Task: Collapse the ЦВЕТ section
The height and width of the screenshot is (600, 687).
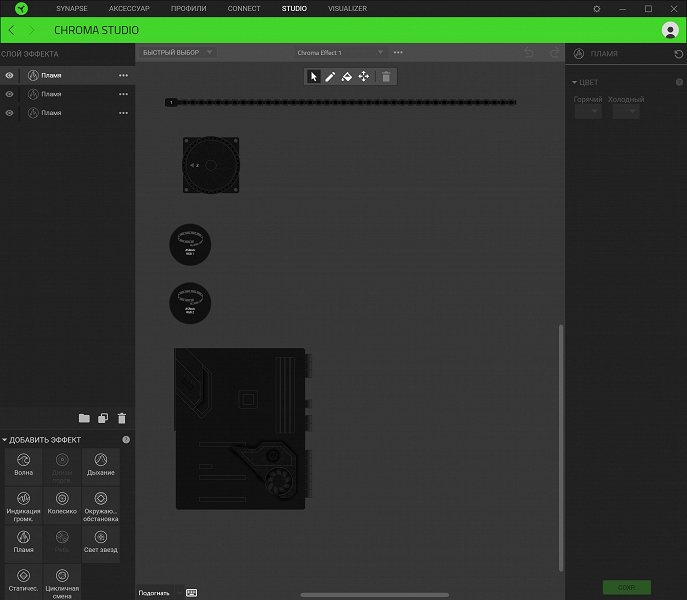Action: [574, 82]
